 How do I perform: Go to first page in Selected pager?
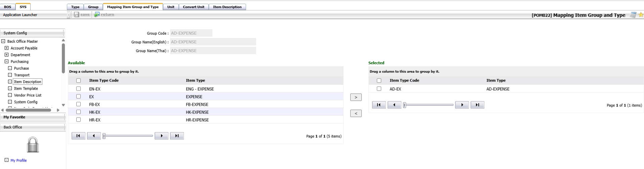pos(379,105)
